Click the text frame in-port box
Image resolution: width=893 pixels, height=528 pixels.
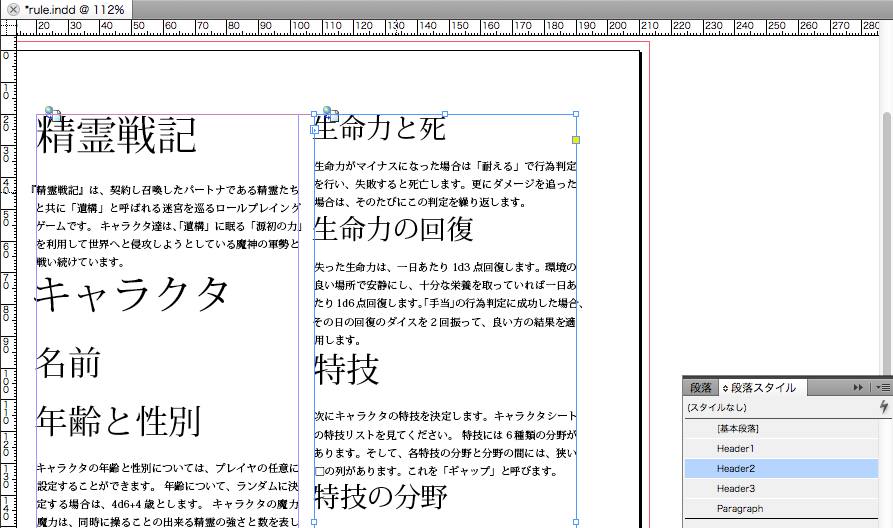tap(314, 130)
